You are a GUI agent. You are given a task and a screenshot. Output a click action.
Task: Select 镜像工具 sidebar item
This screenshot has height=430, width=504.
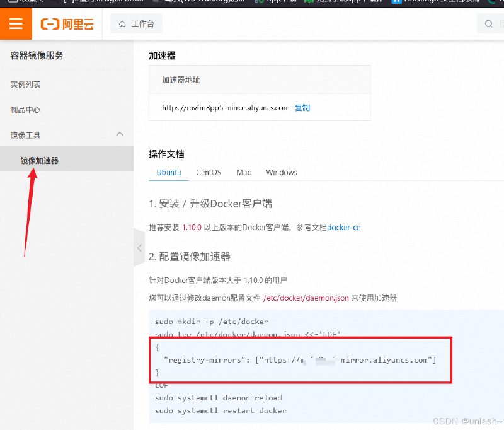25,135
